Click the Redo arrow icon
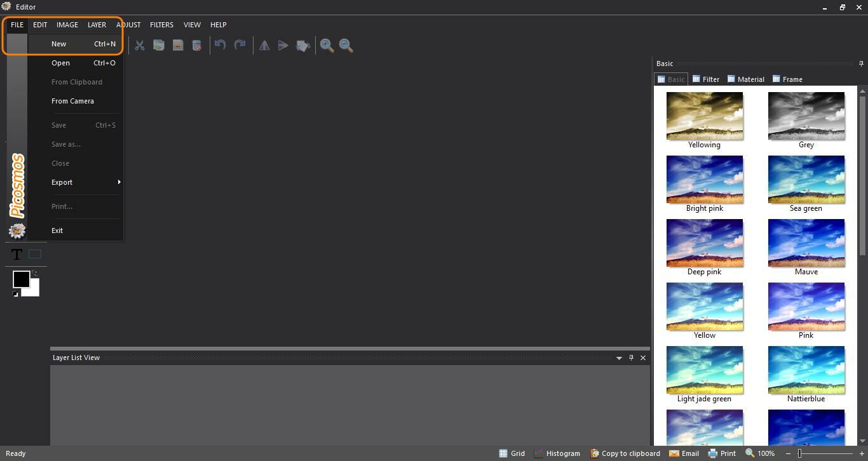This screenshot has width=868, height=461. (x=240, y=45)
